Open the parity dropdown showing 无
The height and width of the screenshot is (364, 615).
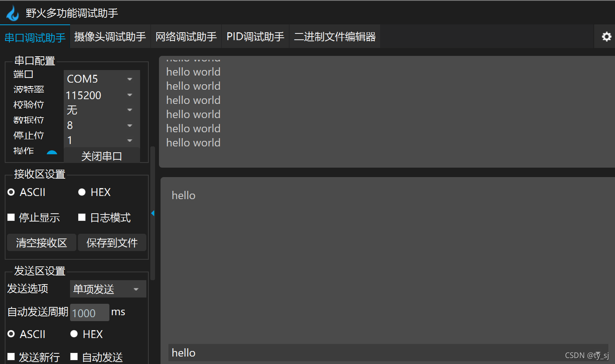pyautogui.click(x=102, y=110)
